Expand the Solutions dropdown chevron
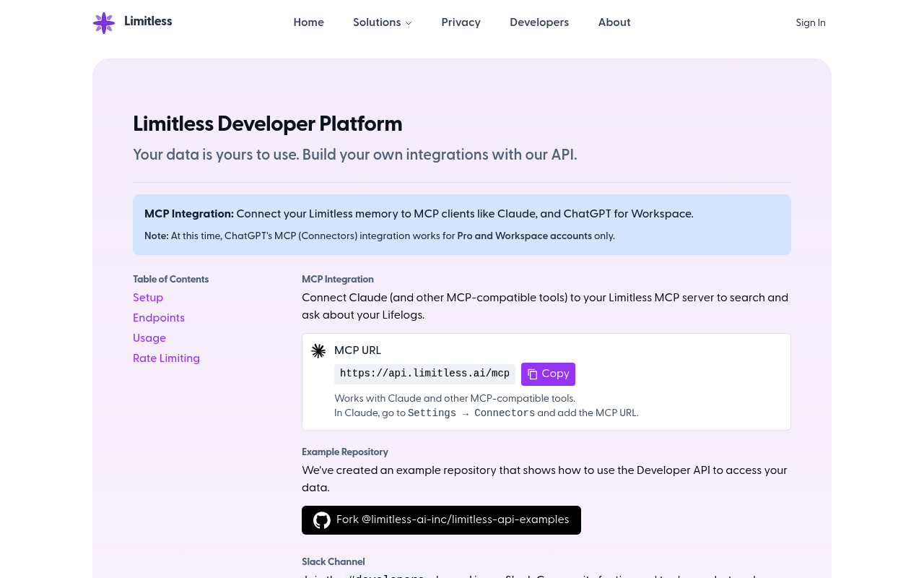 [409, 23]
